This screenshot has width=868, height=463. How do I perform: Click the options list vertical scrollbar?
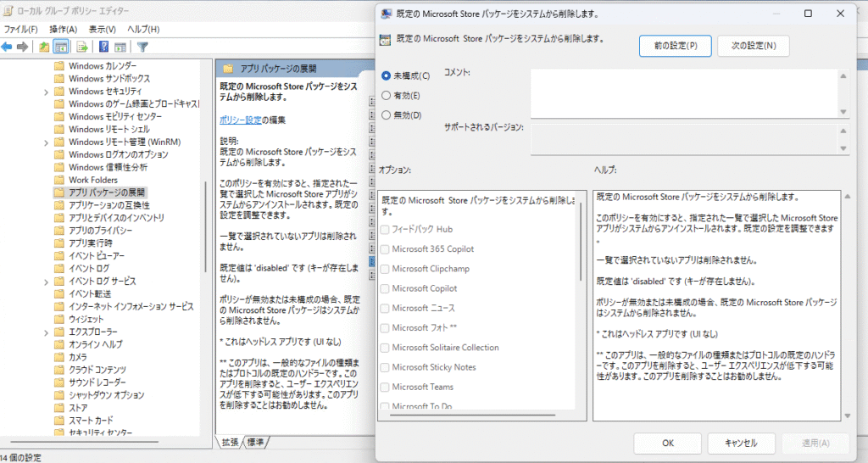point(580,242)
